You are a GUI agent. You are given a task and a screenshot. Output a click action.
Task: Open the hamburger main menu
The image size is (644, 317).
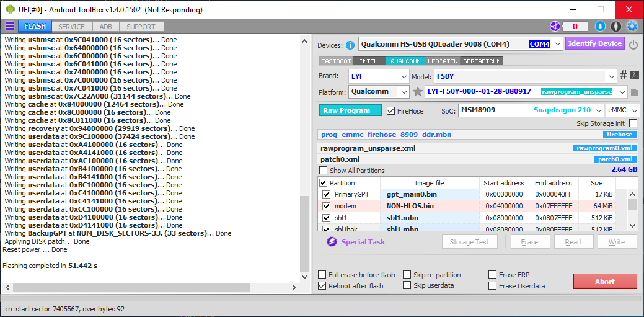coord(9,26)
